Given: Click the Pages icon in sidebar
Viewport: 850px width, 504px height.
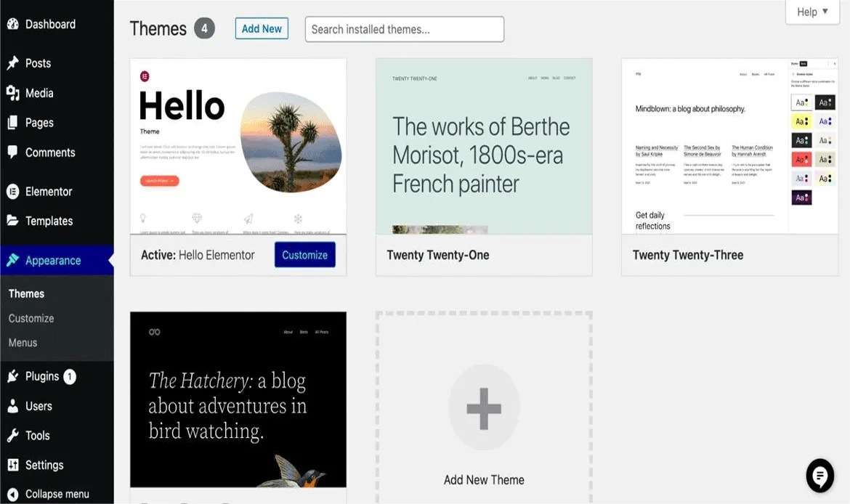Looking at the screenshot, I should pyautogui.click(x=12, y=123).
